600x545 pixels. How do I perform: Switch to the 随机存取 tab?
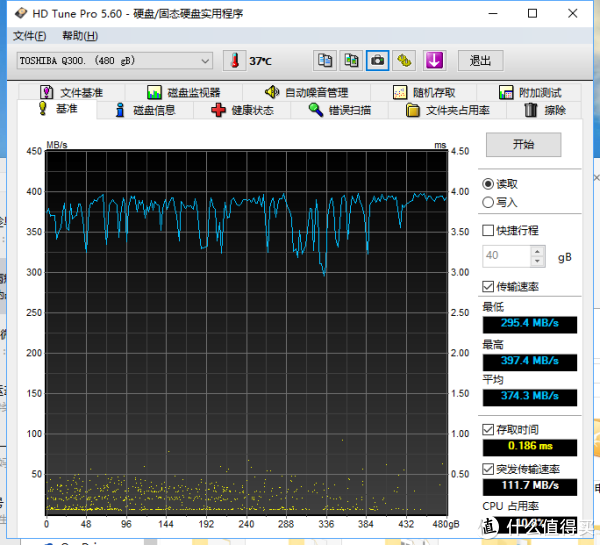(x=424, y=92)
